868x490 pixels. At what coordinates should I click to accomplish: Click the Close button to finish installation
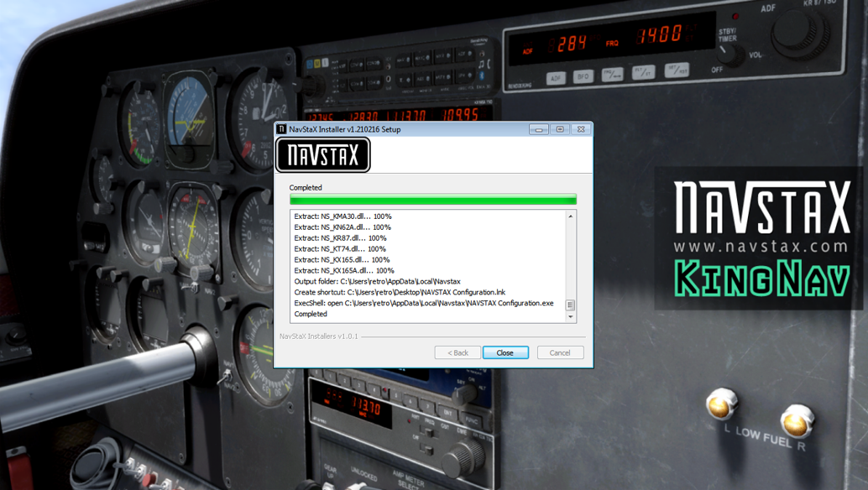[x=505, y=352]
